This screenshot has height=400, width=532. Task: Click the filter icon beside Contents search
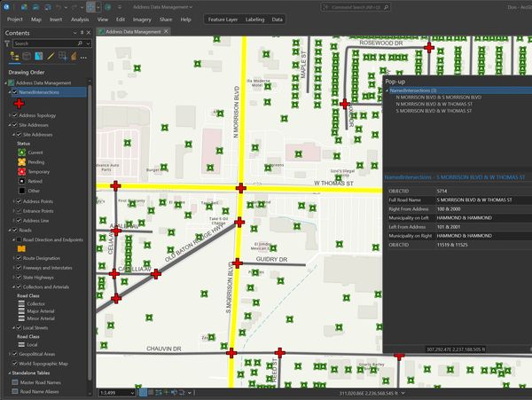click(9, 43)
